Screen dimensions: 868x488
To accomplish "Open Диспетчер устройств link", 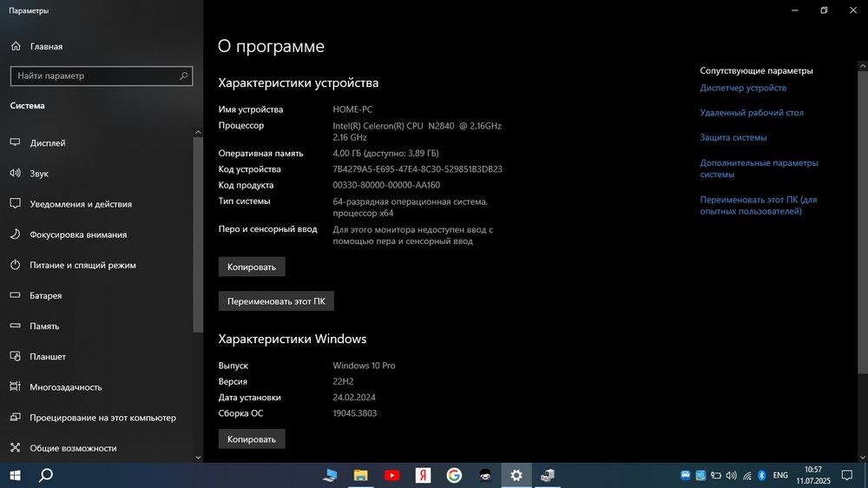I will tap(743, 88).
